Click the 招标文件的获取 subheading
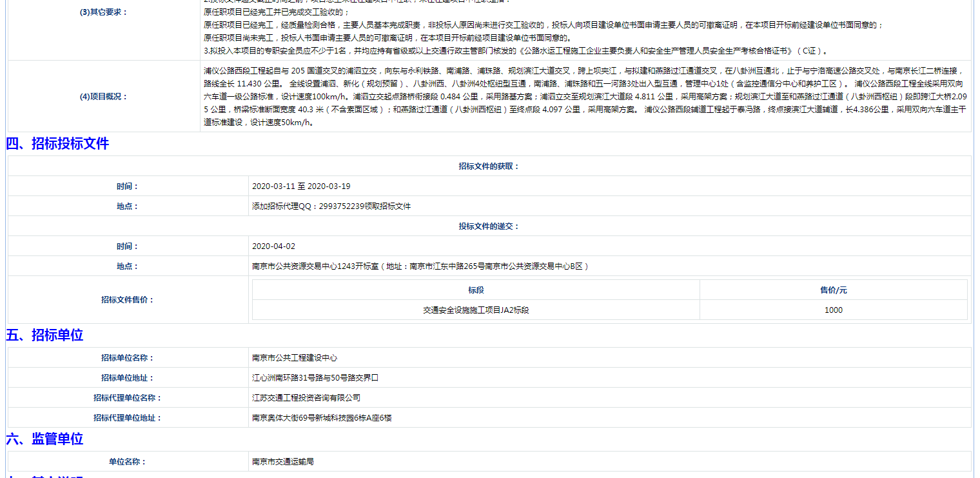This screenshot has height=478, width=980. pyautogui.click(x=489, y=166)
